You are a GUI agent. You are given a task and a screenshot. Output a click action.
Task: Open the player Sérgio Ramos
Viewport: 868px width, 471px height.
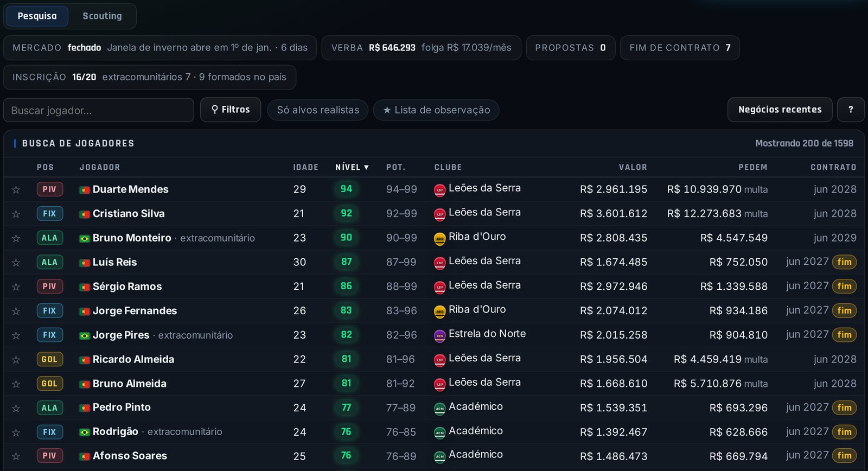127,287
